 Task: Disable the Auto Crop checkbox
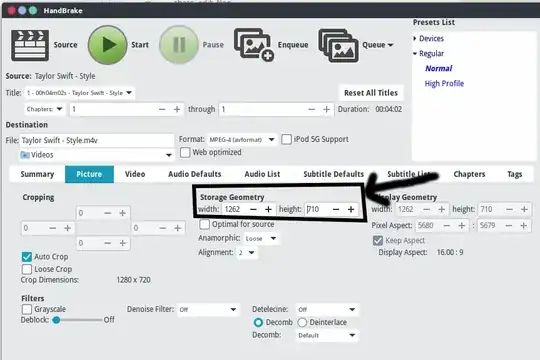point(27,257)
